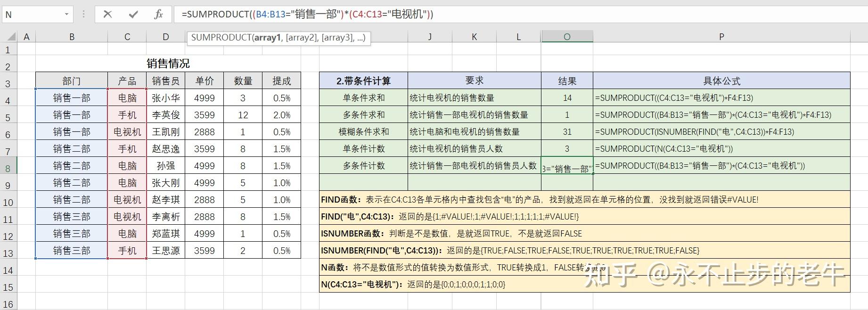Click the 数量 header cell

243,81
